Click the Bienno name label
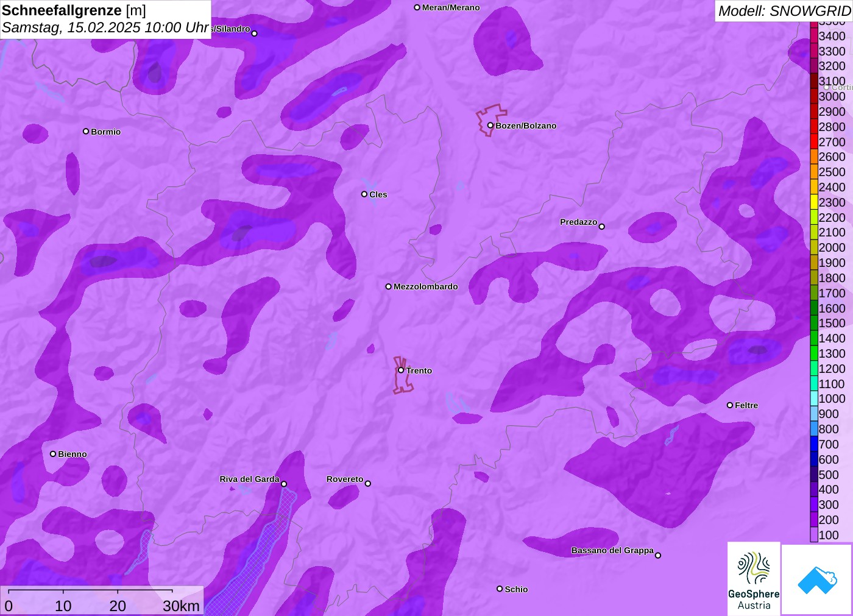This screenshot has width=853, height=616. (73, 454)
